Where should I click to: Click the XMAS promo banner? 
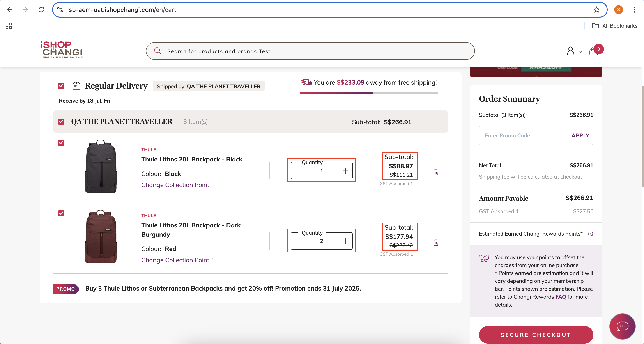coord(536,71)
